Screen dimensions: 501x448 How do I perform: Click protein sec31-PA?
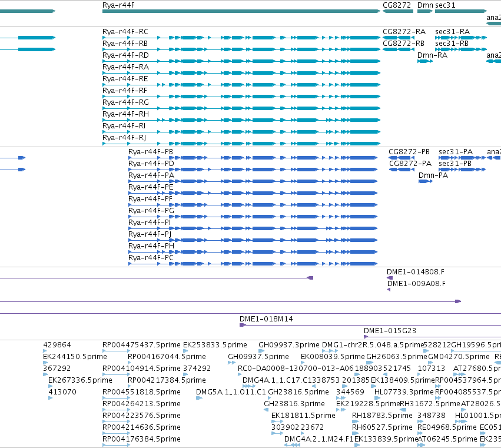tap(456, 152)
